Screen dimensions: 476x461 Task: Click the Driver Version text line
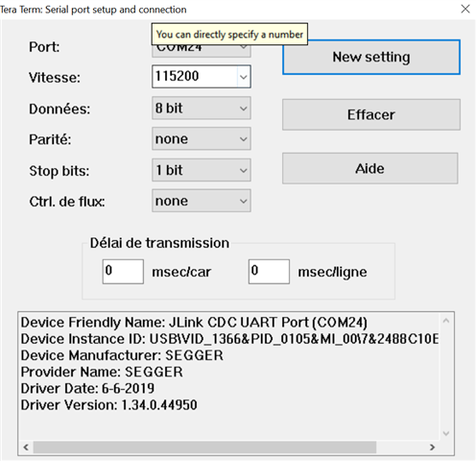pos(108,405)
